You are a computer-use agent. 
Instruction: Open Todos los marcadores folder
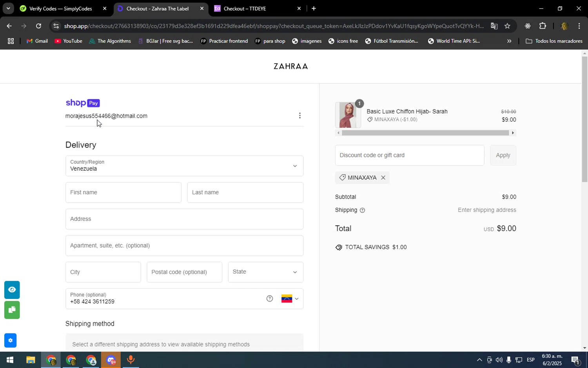pyautogui.click(x=554, y=41)
